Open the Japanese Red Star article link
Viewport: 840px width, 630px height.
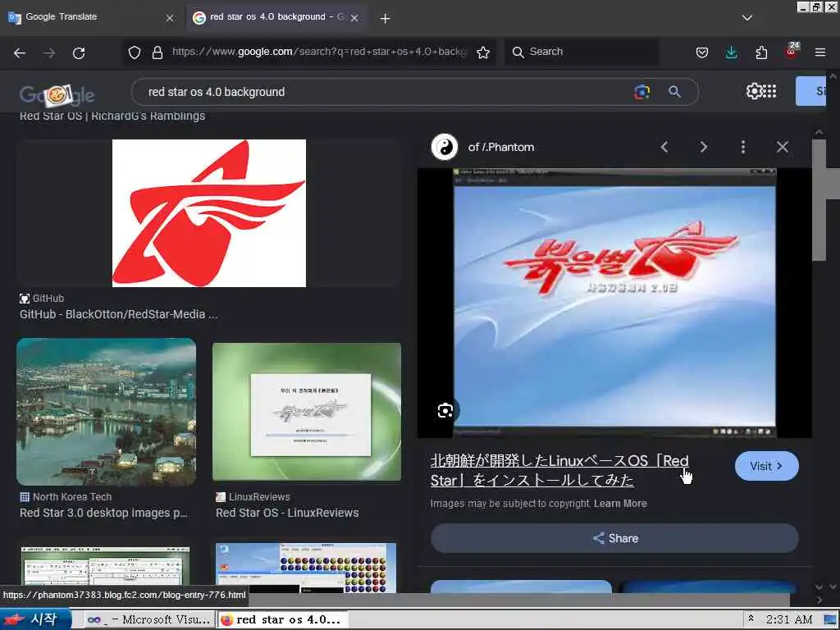pyautogui.click(x=559, y=470)
